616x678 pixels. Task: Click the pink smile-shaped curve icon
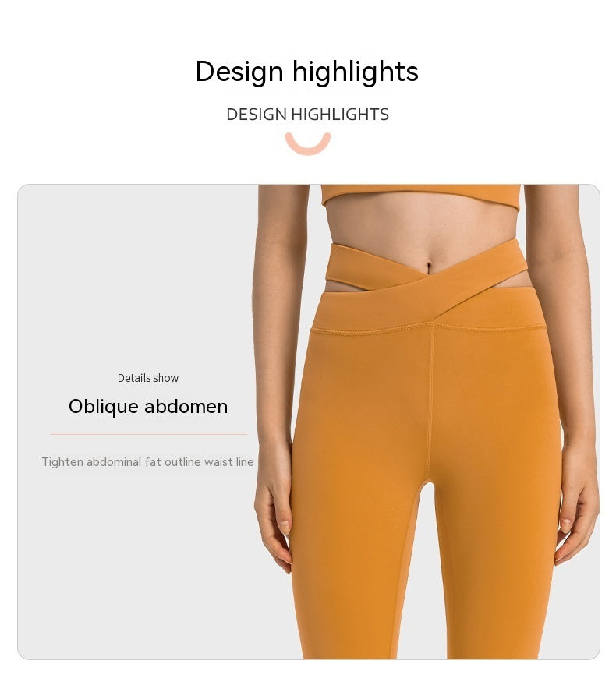point(307,143)
